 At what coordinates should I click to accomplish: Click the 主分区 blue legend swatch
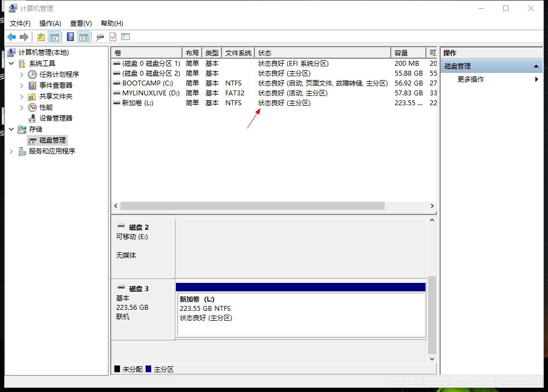click(149, 369)
